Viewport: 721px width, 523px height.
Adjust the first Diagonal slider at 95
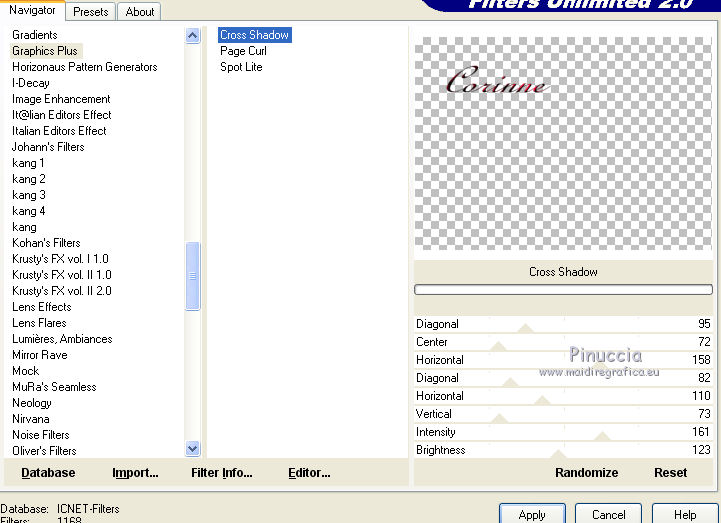(x=563, y=324)
